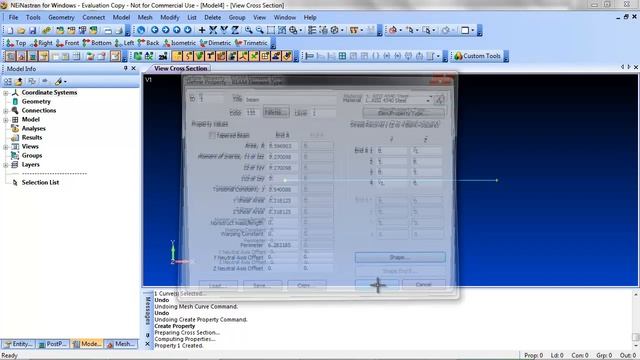Switch to the Mesh pane tab
Screen dimensions: 640x360
(x=121, y=344)
